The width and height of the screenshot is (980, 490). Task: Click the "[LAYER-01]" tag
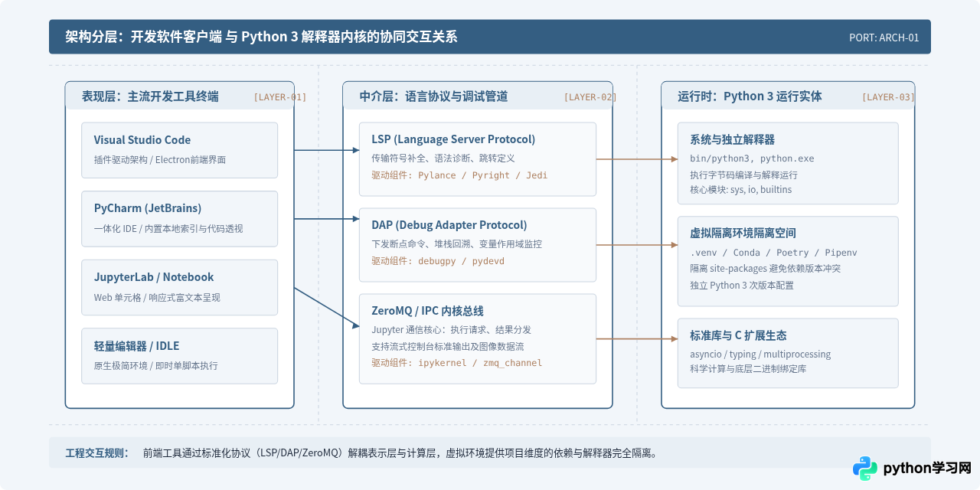pos(279,97)
